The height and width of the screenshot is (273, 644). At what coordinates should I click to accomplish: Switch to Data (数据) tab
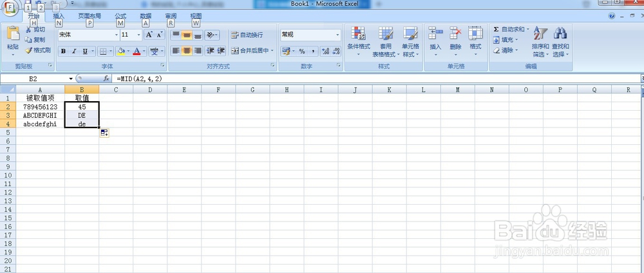click(x=146, y=16)
